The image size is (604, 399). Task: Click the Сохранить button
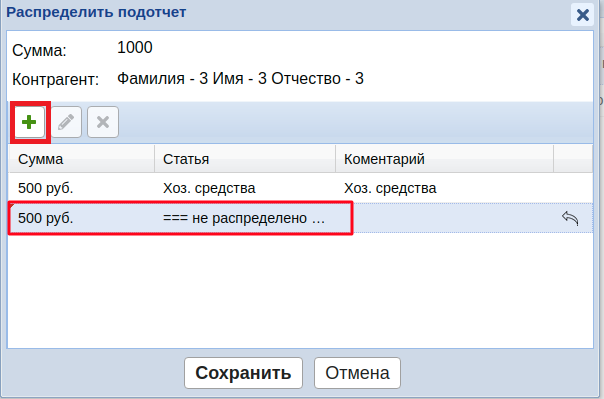click(243, 373)
